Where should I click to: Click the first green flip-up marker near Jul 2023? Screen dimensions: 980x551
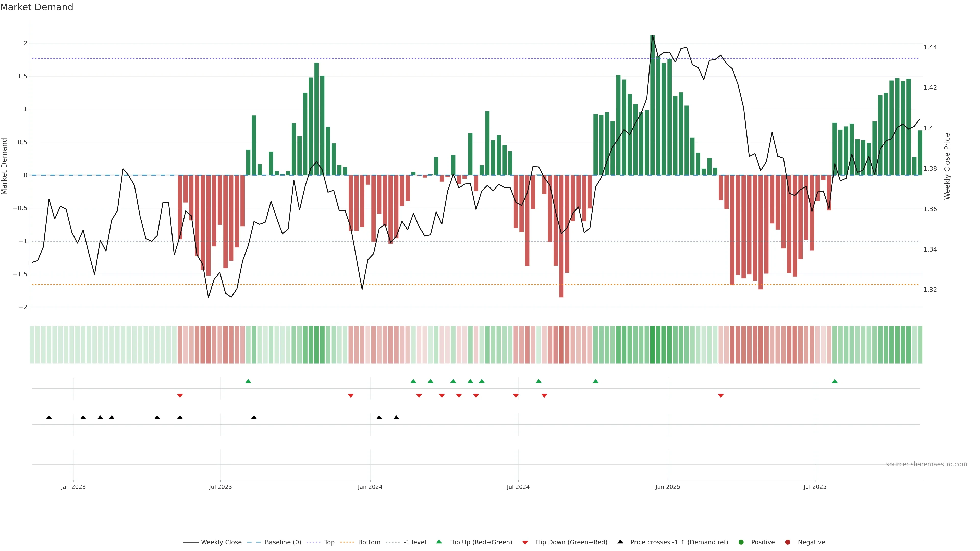[248, 381]
